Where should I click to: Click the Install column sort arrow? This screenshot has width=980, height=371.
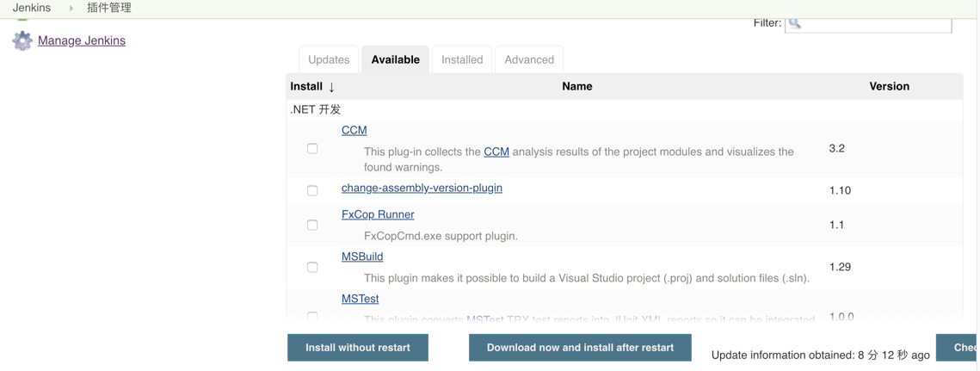[331, 87]
